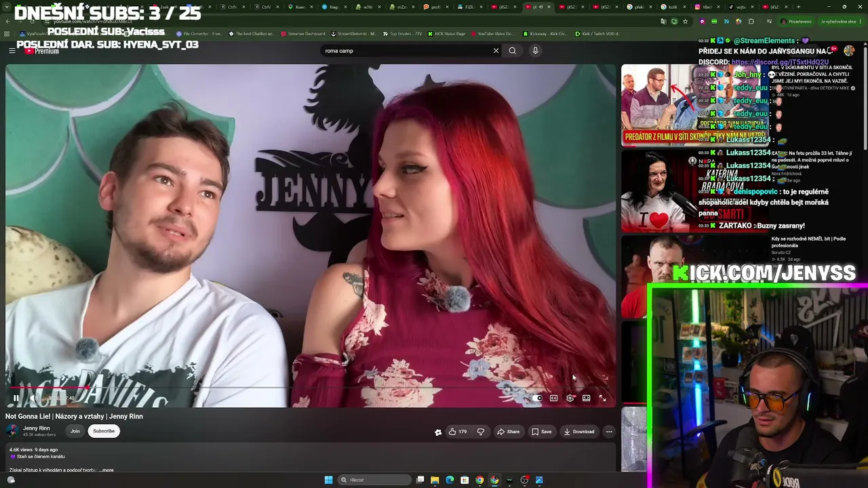The width and height of the screenshot is (868, 488).
Task: Open the three-dot more actions menu
Action: point(609,432)
